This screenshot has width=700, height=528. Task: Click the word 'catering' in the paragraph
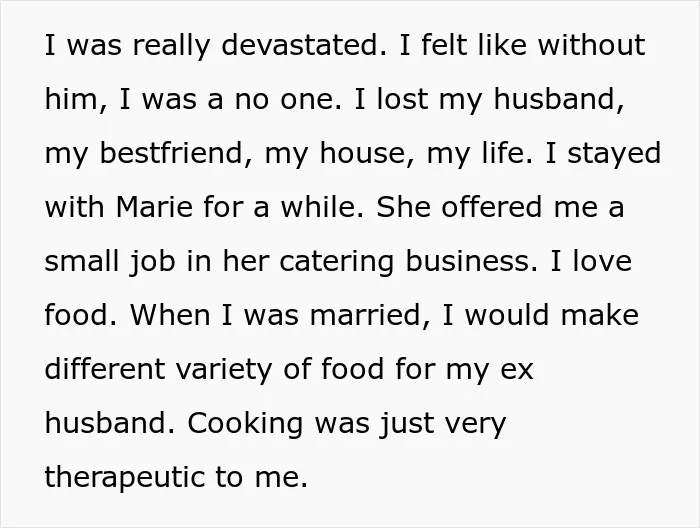[337, 262]
